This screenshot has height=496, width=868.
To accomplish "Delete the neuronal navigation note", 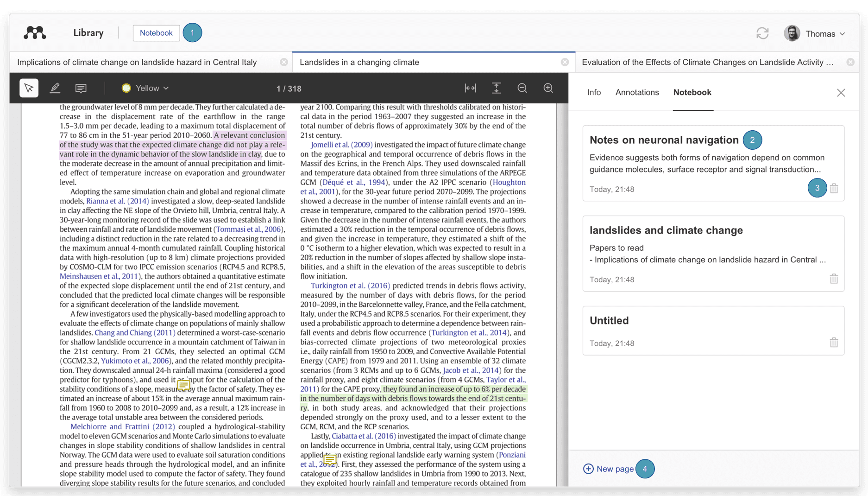I will pos(834,189).
